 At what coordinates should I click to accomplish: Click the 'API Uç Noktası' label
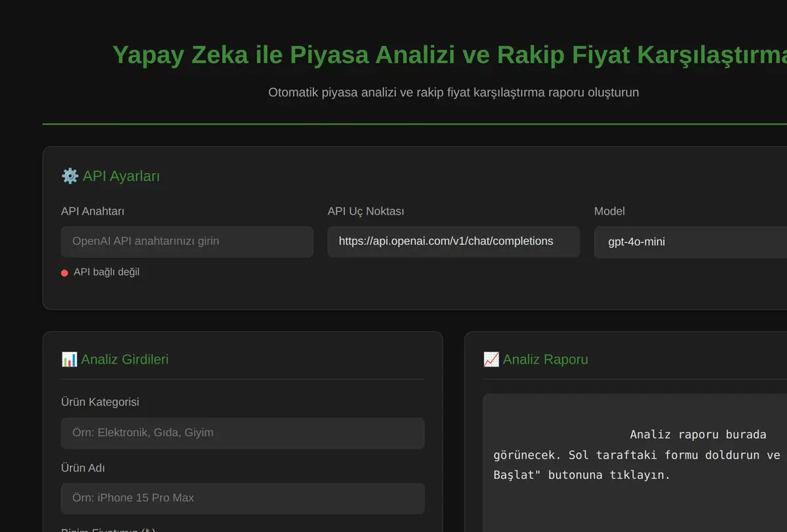point(366,211)
